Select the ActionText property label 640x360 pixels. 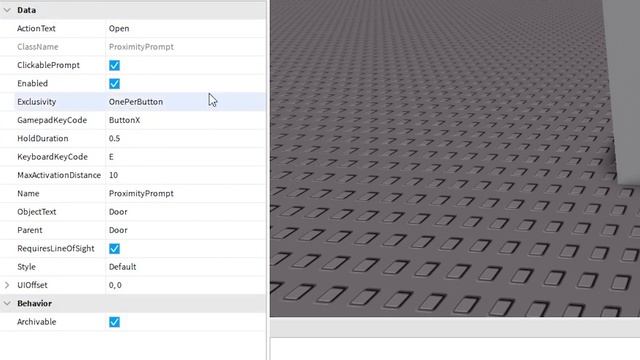pyautogui.click(x=36, y=28)
